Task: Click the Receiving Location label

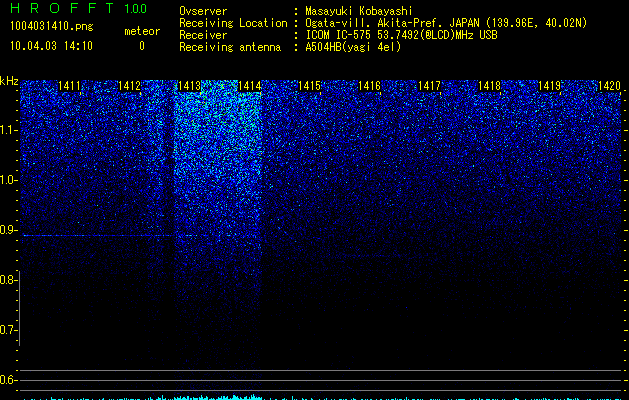Action: pos(233,23)
